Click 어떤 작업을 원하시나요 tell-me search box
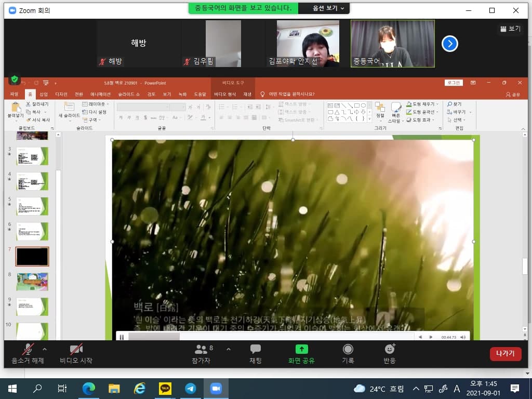This screenshot has height=399, width=532. tap(291, 94)
